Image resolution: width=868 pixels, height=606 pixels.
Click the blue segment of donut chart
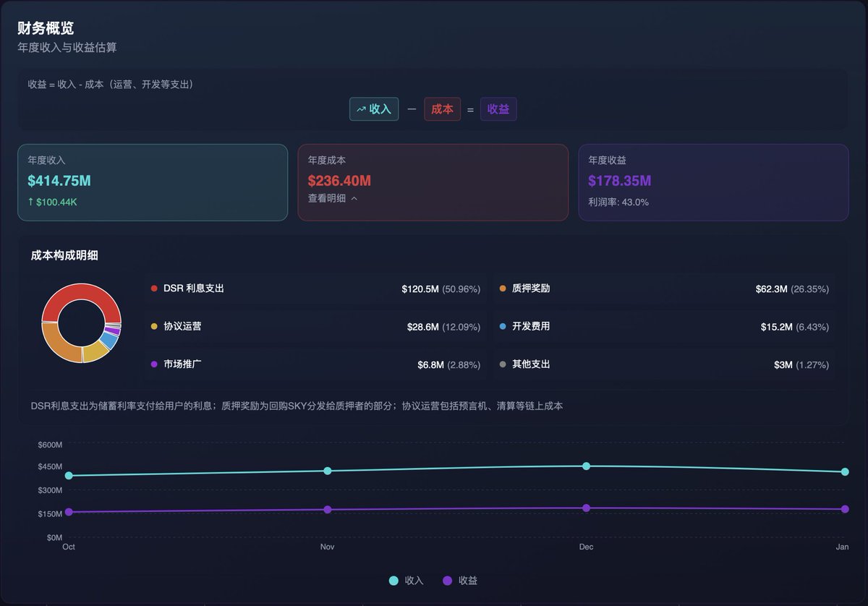pos(109,339)
